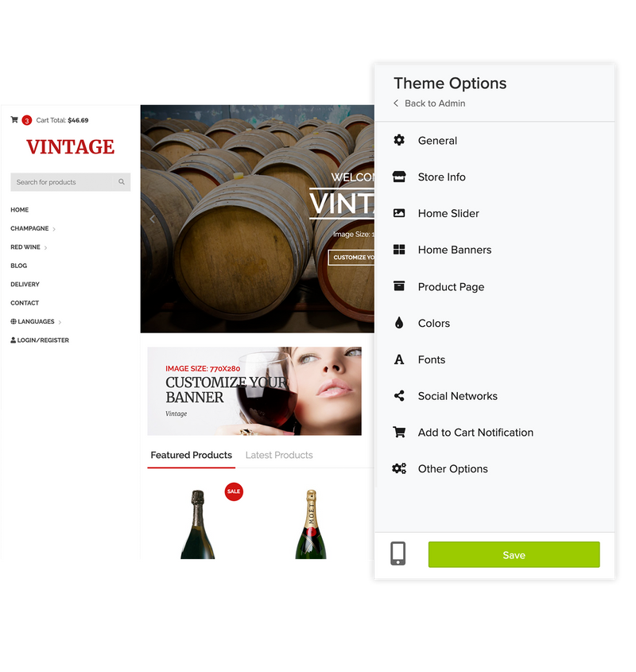Screen dimensions: 636x672
Task: Expand the Red Wine submenu arrow
Action: pyautogui.click(x=45, y=247)
